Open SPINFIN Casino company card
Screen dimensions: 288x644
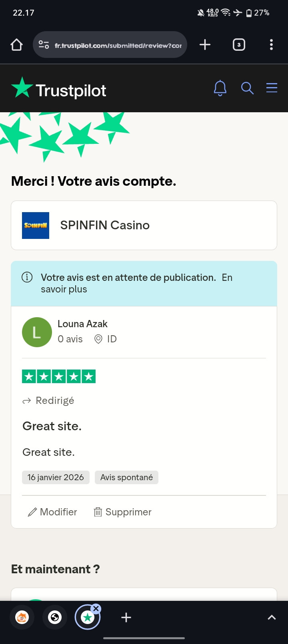pyautogui.click(x=144, y=225)
